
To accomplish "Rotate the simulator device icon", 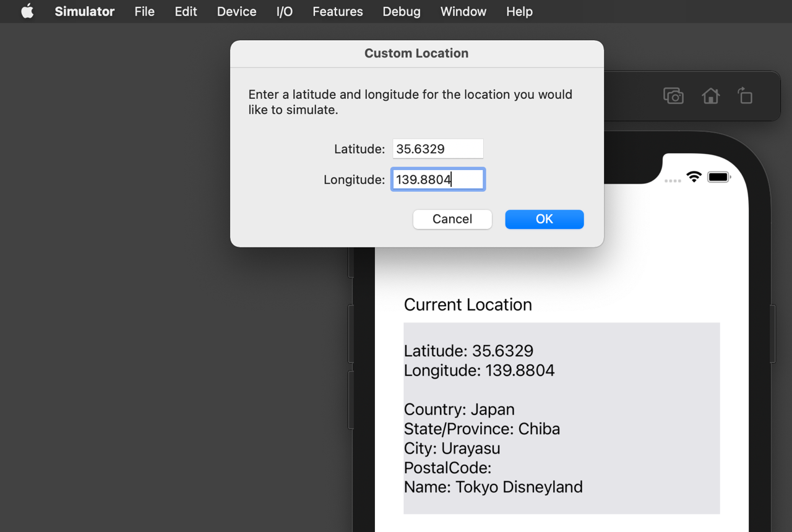I will click(745, 96).
